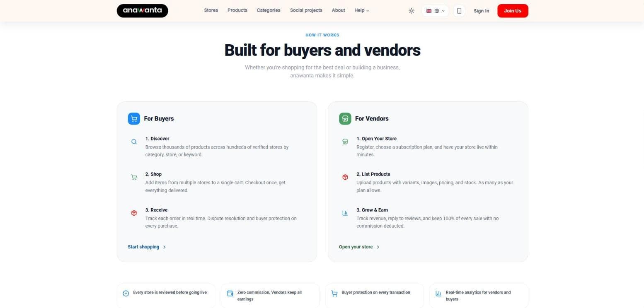Click "Real-time analytics for vendors and buyers" text
This screenshot has width=644, height=308.
pos(478,296)
